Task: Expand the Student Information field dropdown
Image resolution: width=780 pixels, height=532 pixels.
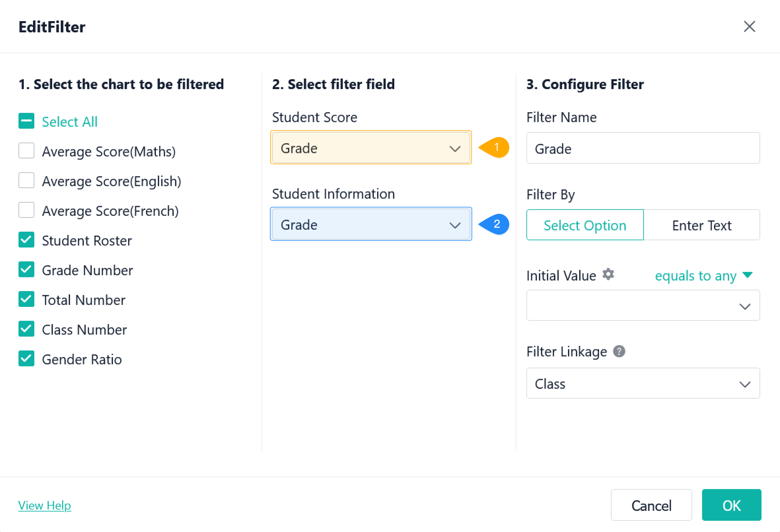Action: click(371, 224)
